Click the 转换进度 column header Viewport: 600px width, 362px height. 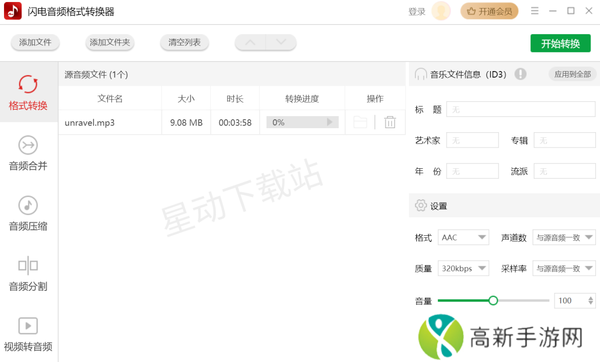coord(302,99)
